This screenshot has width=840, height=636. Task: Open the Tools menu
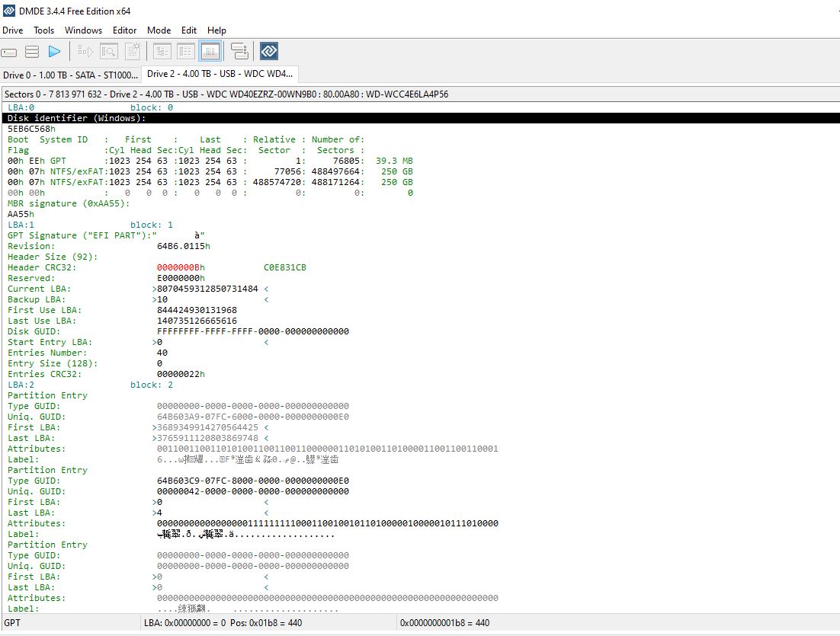coord(44,30)
